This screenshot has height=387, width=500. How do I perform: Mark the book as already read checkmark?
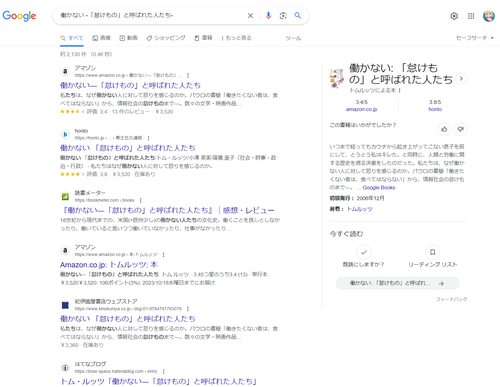click(x=364, y=252)
